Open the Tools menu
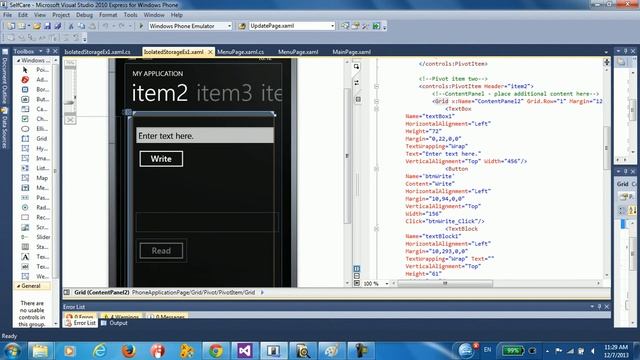The width and height of the screenshot is (640, 360). (131, 15)
